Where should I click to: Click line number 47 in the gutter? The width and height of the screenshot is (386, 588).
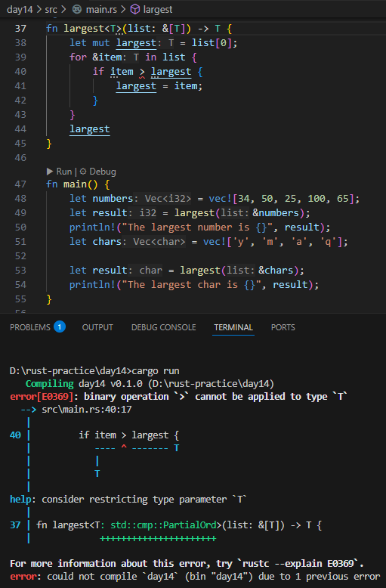[20, 184]
